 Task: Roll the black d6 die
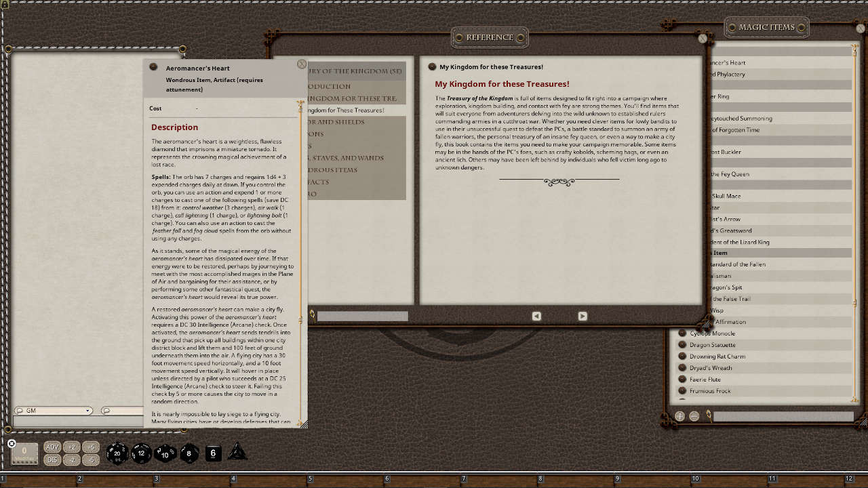click(x=213, y=453)
